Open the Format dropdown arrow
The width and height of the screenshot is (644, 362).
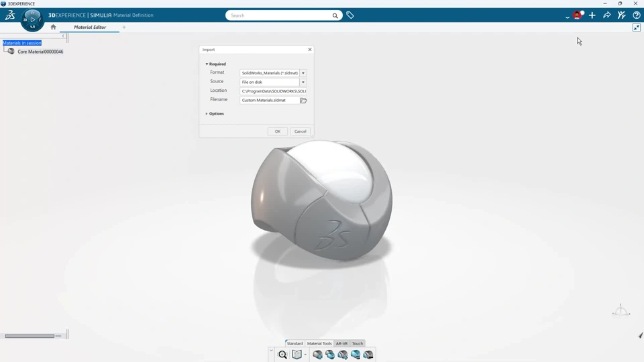point(303,73)
